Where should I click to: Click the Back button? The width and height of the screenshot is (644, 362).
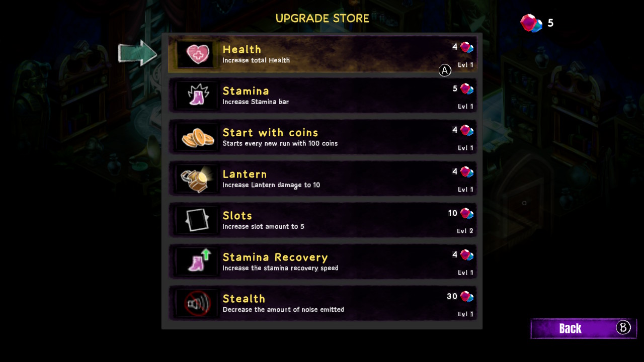584,328
